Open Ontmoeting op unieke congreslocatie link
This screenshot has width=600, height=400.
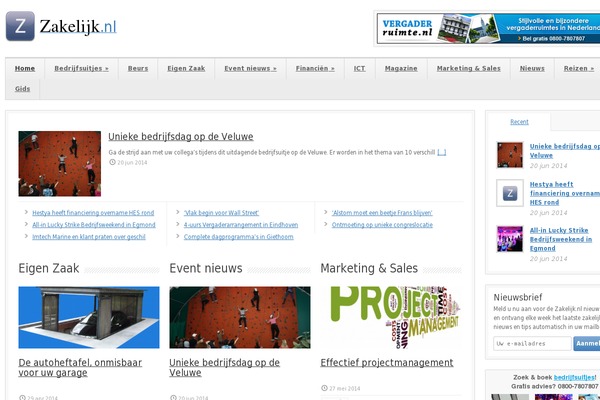pyautogui.click(x=382, y=225)
